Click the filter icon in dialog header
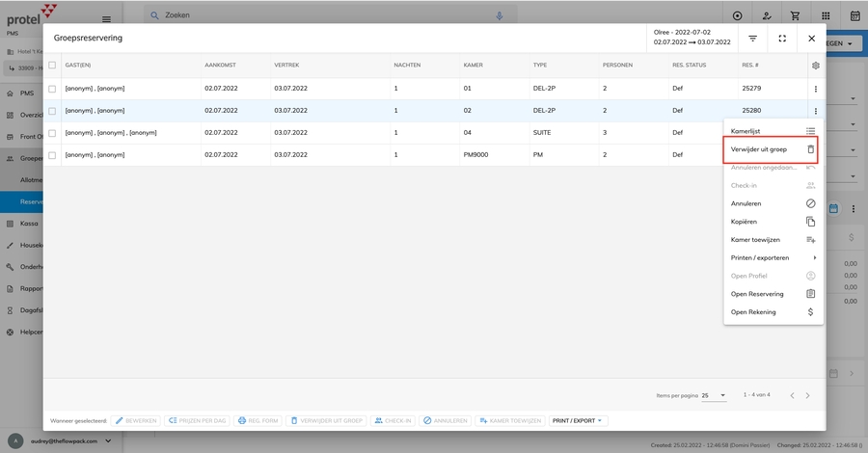Viewport: 868px width, 453px height. (x=752, y=39)
